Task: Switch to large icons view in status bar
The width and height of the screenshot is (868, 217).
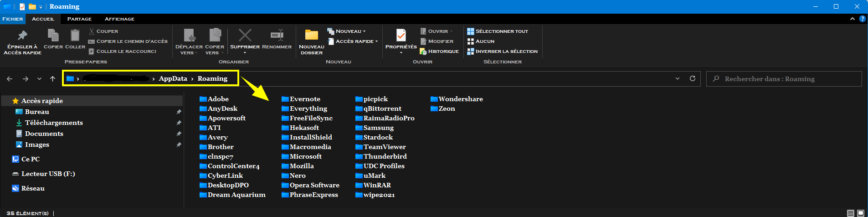Action: tap(861, 213)
